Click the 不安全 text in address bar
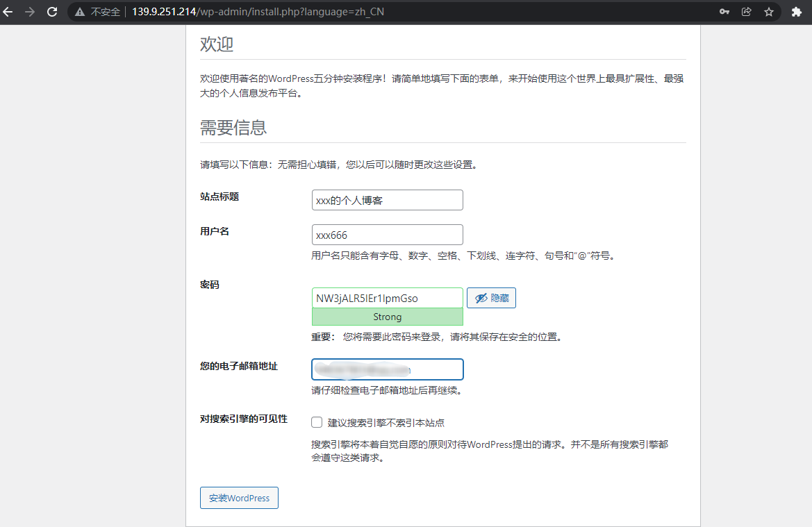This screenshot has height=527, width=812. point(106,11)
